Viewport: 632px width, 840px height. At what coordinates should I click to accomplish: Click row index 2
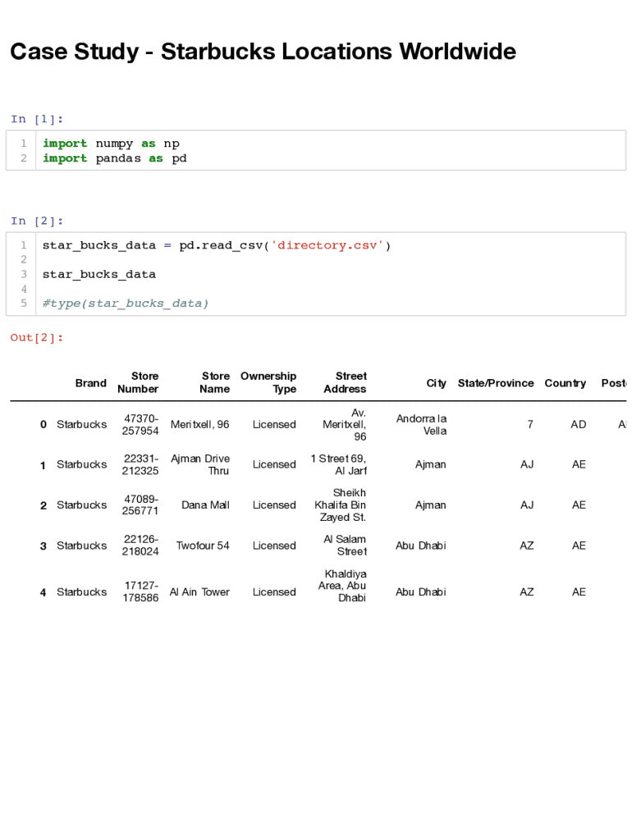pyautogui.click(x=44, y=505)
